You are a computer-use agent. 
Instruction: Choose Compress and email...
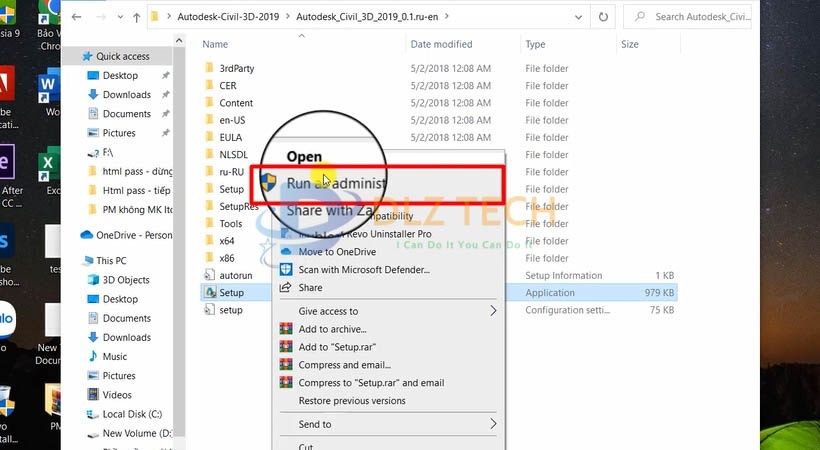(344, 365)
